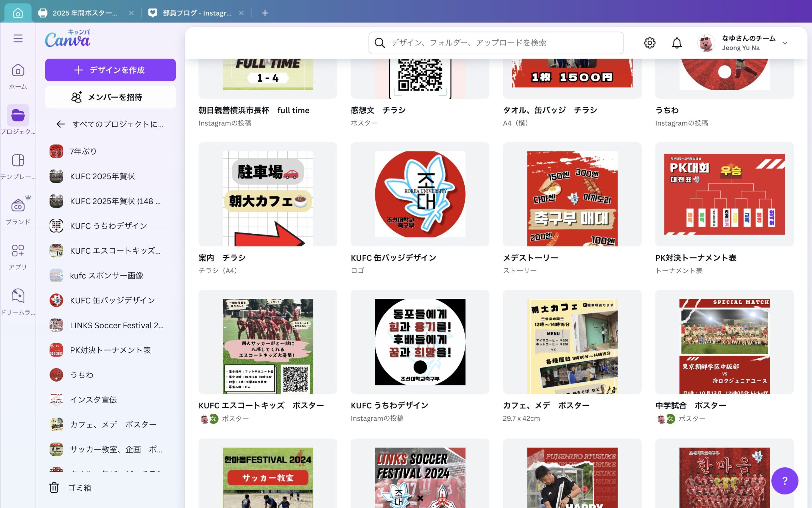This screenshot has width=812, height=508.
Task: Click the back arrow to all projects
Action: click(x=61, y=124)
